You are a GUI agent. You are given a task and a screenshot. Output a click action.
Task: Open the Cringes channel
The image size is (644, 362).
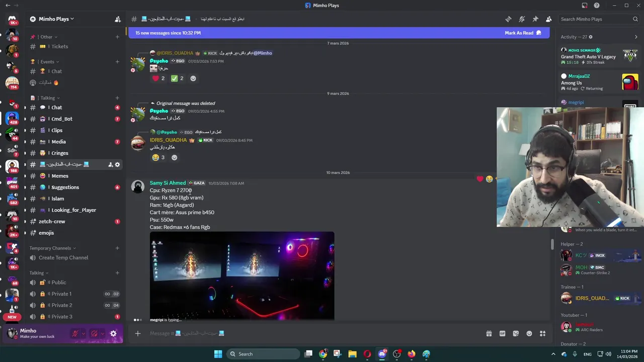click(75, 153)
